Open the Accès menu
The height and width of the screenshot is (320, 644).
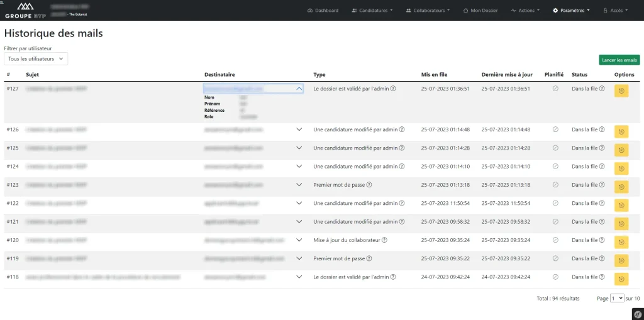click(x=615, y=11)
